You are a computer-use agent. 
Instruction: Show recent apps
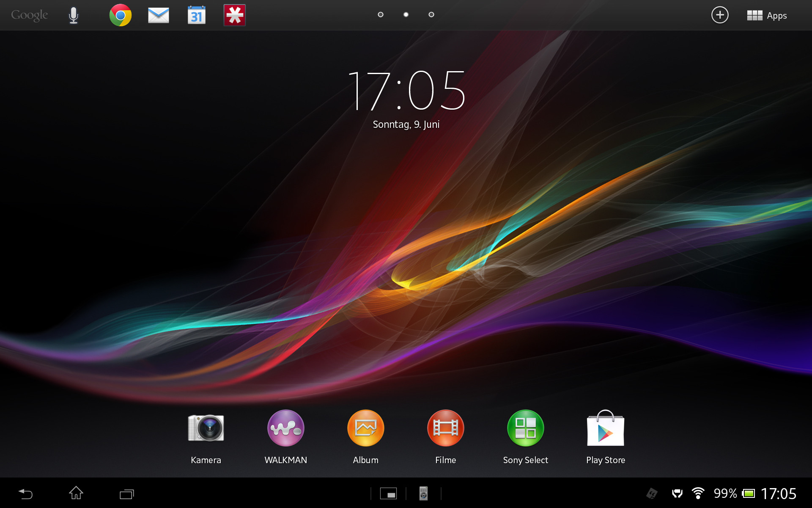126,494
